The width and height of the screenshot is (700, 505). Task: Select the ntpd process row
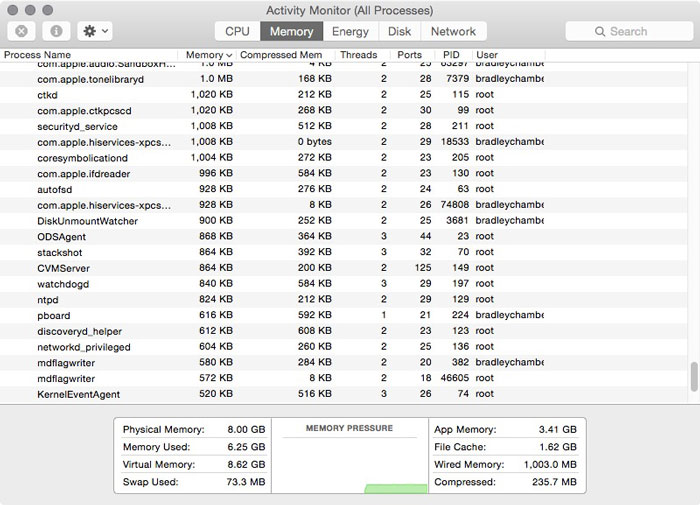coord(343,299)
